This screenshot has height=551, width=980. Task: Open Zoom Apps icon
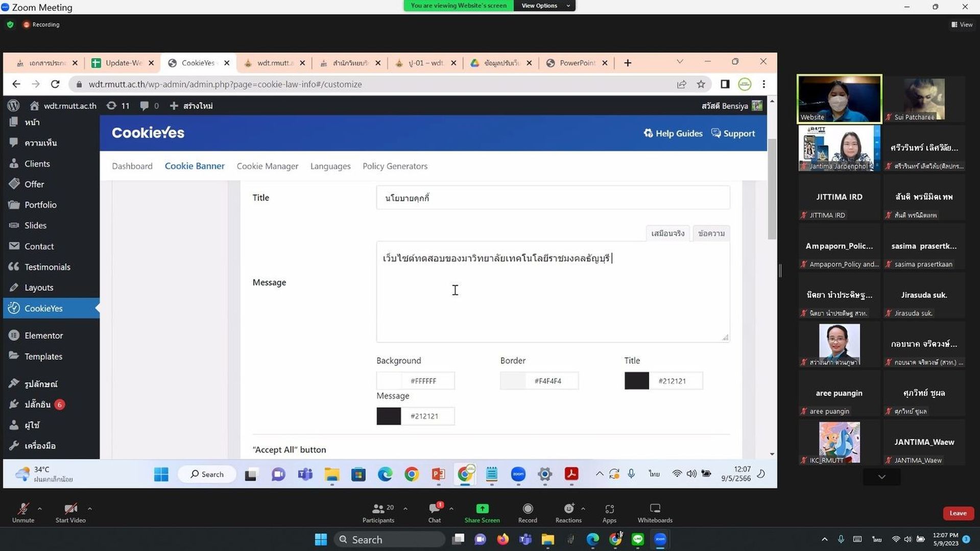[x=609, y=509]
